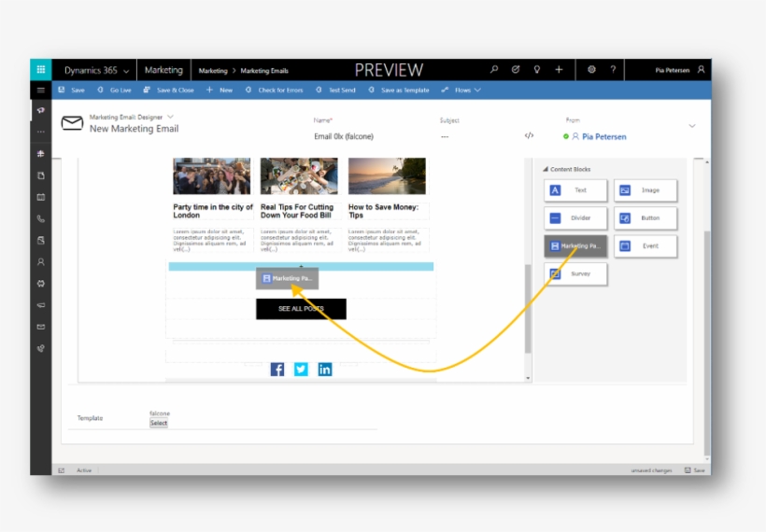The image size is (766, 532).
Task: Open the task checkmark circle icon
Action: [516, 70]
